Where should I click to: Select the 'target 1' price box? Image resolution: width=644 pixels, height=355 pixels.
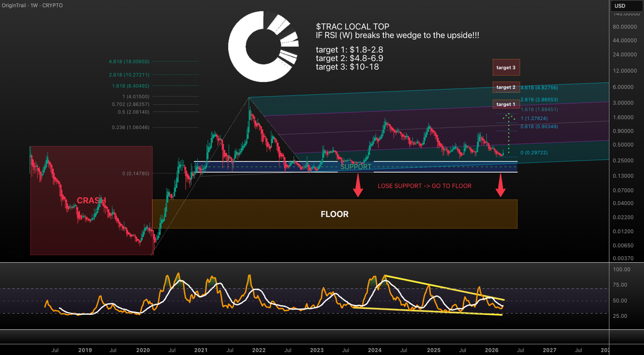coord(506,104)
